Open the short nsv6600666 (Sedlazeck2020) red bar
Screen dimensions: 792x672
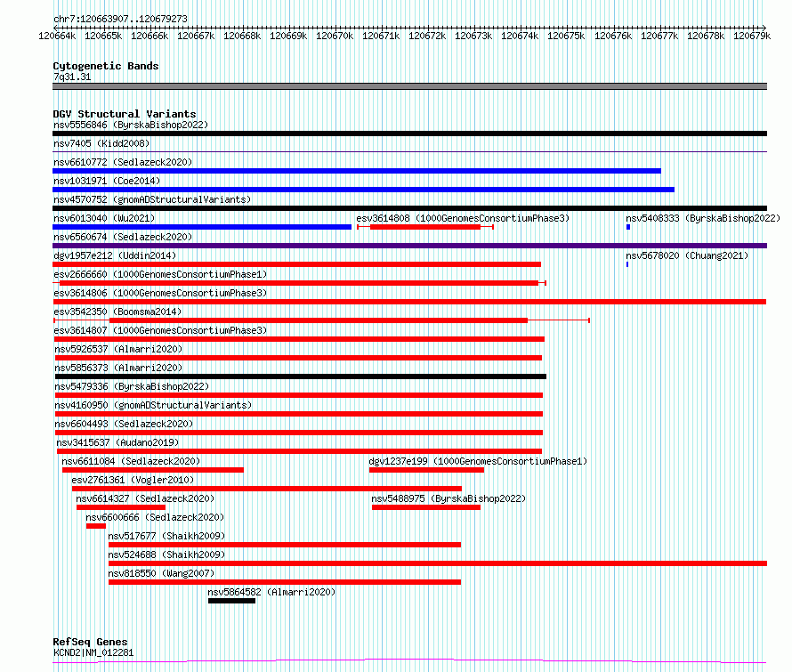pos(96,527)
